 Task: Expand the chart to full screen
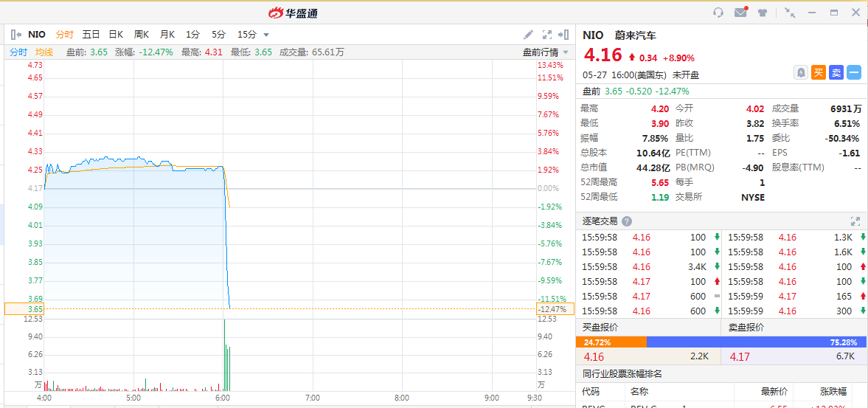click(x=547, y=35)
